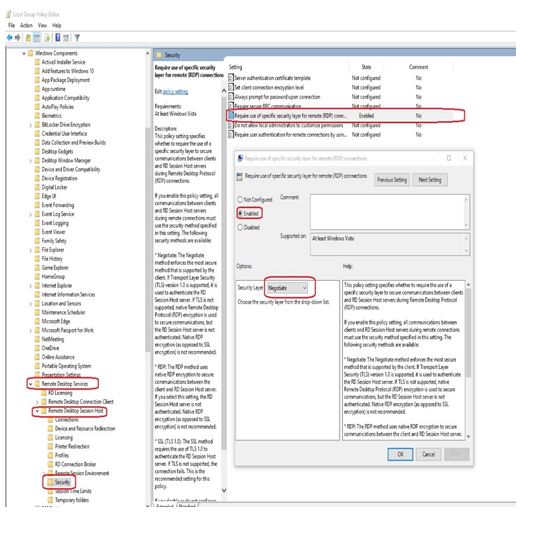Click the Forward arrow toolbar icon

[17, 38]
